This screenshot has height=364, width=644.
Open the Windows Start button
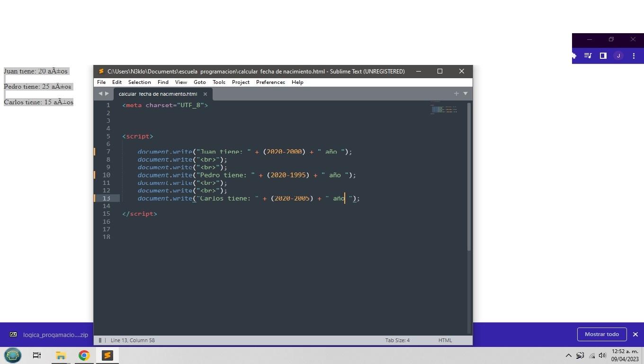tap(13, 355)
